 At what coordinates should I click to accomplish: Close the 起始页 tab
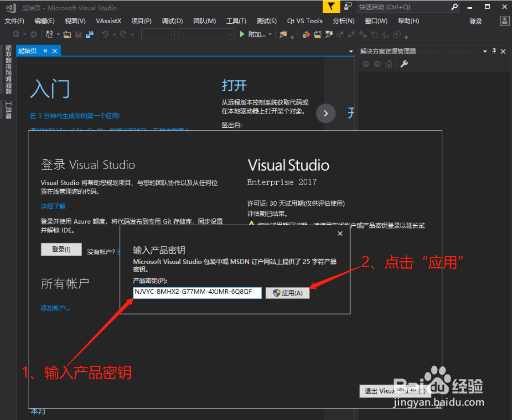55,51
